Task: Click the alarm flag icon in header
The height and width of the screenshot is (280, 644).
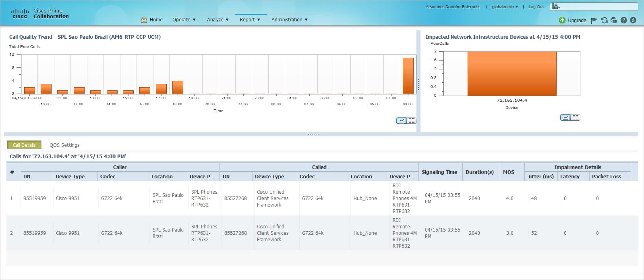Action: (x=594, y=20)
